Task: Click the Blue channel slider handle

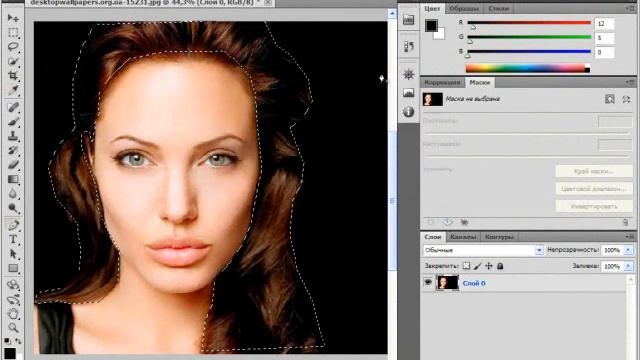Action: (467, 55)
